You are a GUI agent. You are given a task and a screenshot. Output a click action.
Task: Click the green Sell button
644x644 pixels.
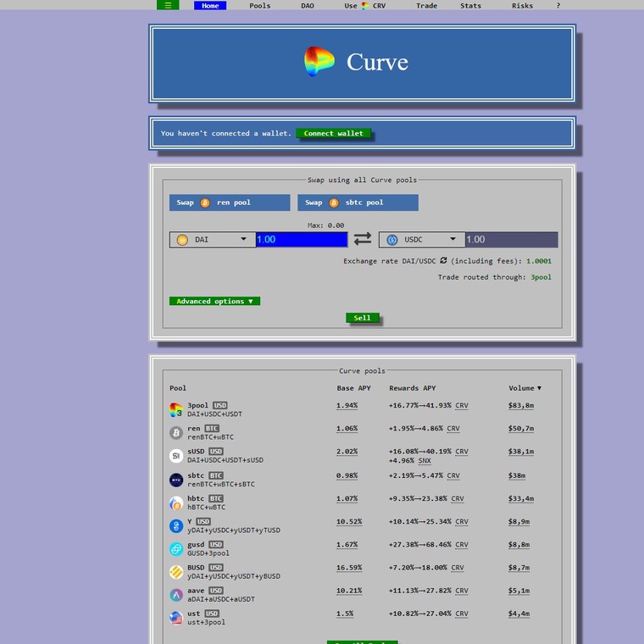(x=362, y=318)
